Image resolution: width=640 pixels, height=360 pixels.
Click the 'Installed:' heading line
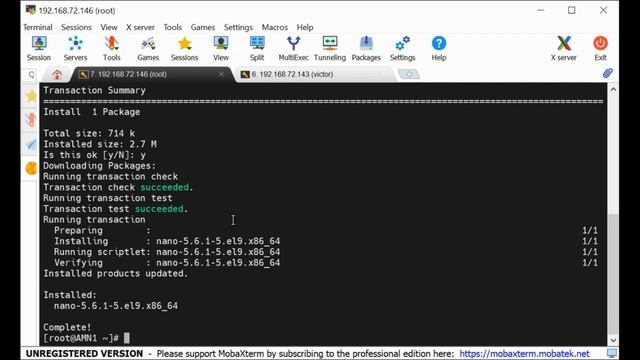[x=70, y=295]
